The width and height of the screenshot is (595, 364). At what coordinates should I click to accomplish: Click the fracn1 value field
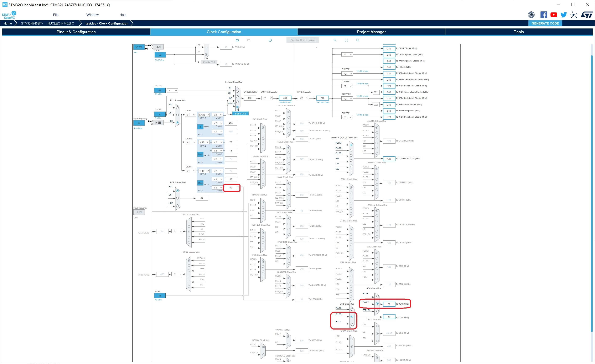click(x=200, y=127)
